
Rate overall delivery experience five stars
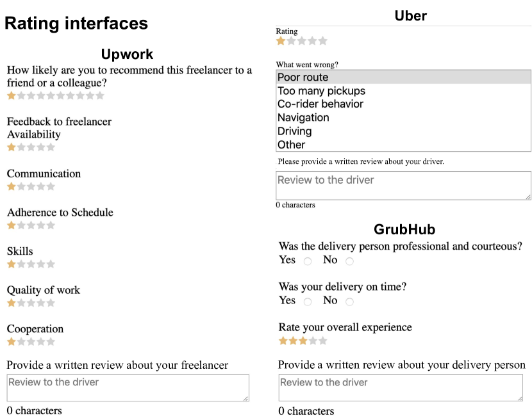coord(322,341)
